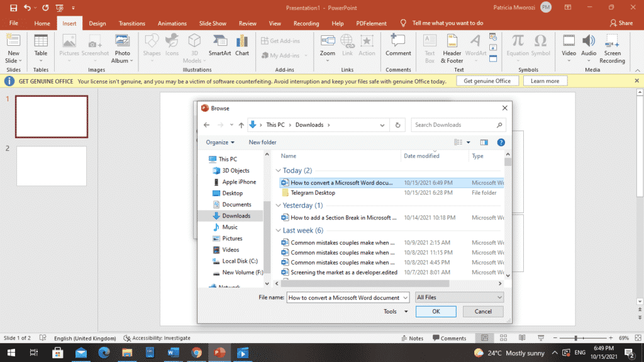Screen dimensions: 644x362
Task: Click Cancel in the Browse dialog
Action: (x=483, y=312)
